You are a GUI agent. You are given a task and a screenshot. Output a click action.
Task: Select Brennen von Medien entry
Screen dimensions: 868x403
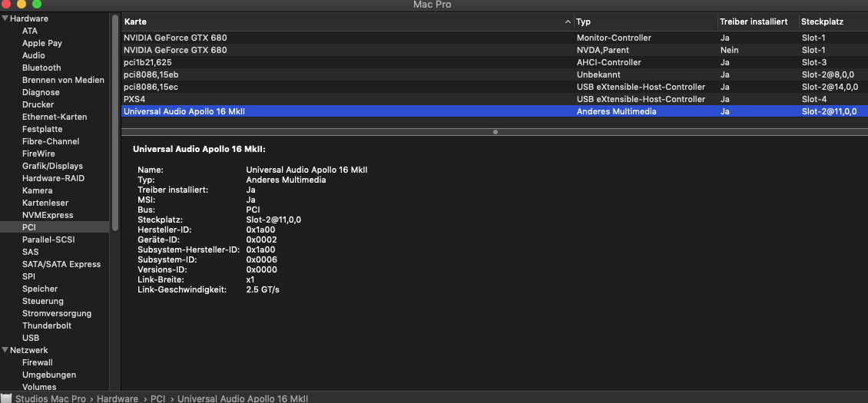point(63,80)
